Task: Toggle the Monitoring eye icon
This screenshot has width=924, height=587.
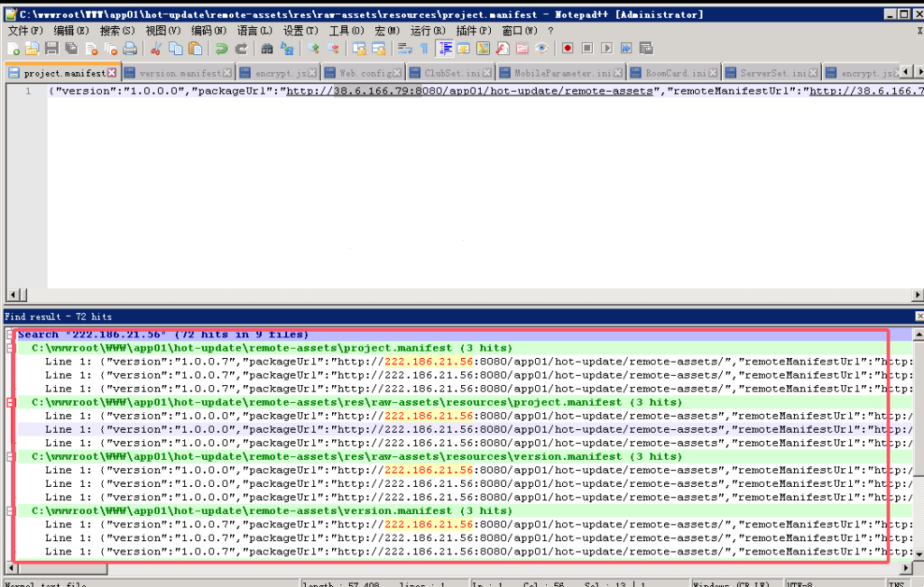Action: pyautogui.click(x=541, y=49)
